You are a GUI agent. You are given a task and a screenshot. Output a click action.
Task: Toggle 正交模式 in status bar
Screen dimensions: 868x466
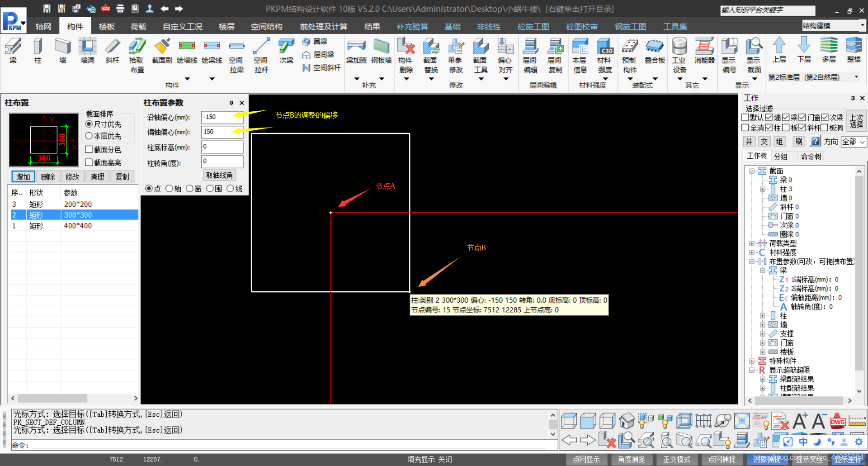point(676,459)
